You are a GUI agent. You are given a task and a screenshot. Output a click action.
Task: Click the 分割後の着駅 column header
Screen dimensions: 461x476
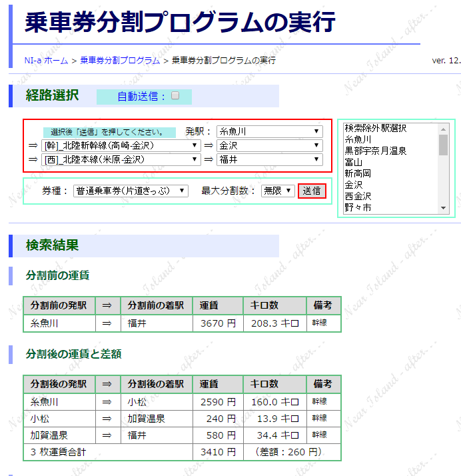point(157,384)
